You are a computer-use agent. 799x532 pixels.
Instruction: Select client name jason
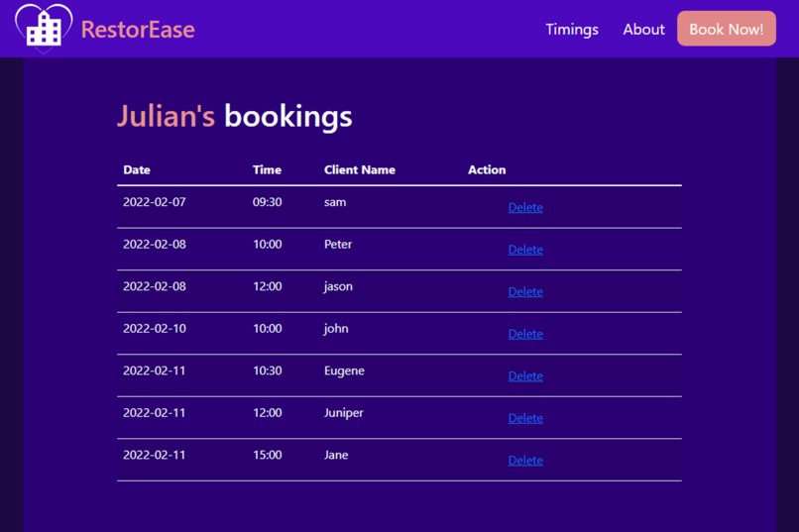[338, 287]
